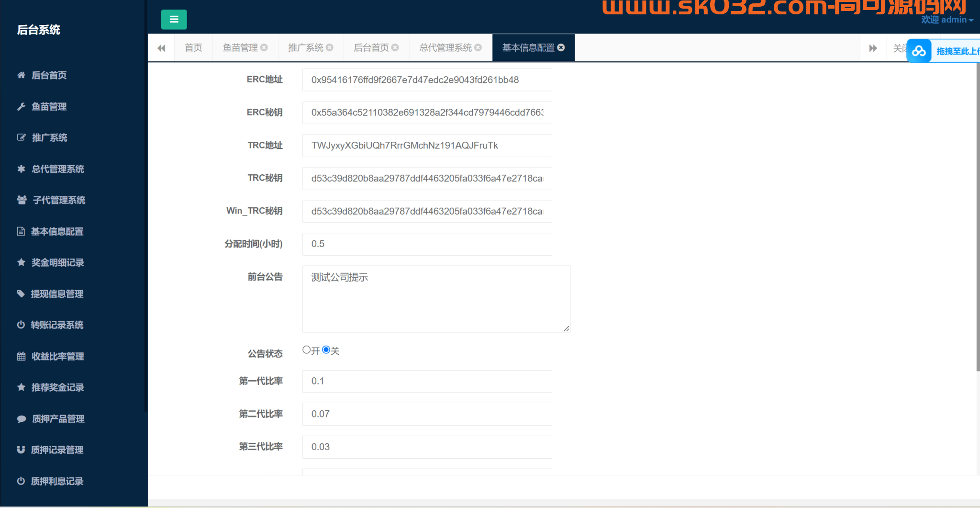Click the chat bubble icon beside 质押产品管理
The width and height of the screenshot is (980, 508).
21,419
